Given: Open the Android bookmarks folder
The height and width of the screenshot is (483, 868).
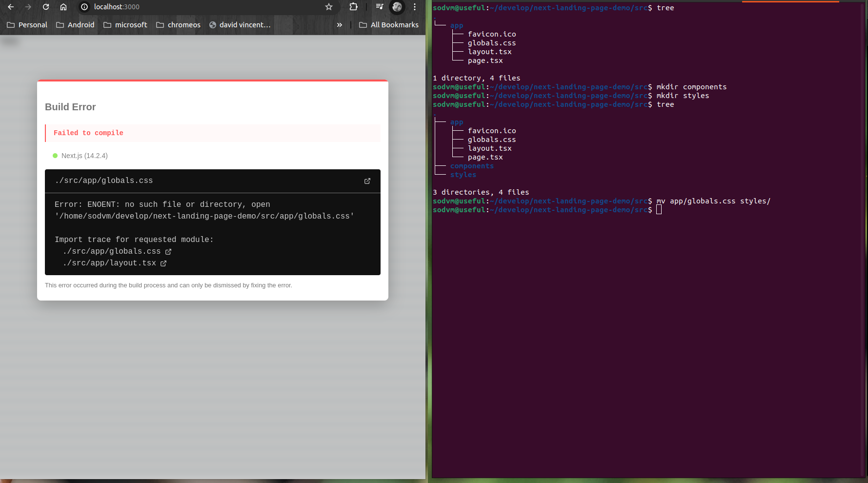Looking at the screenshot, I should pyautogui.click(x=75, y=25).
